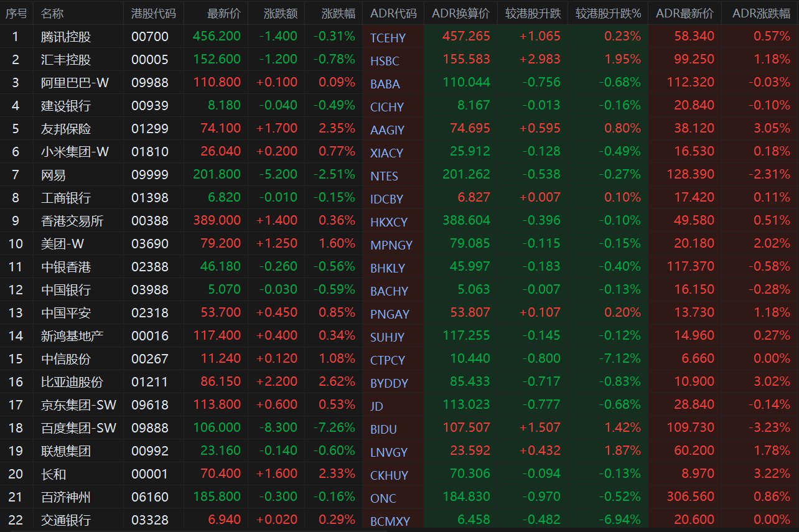Open the 汇丰控股 stock row

pyautogui.click(x=399, y=60)
